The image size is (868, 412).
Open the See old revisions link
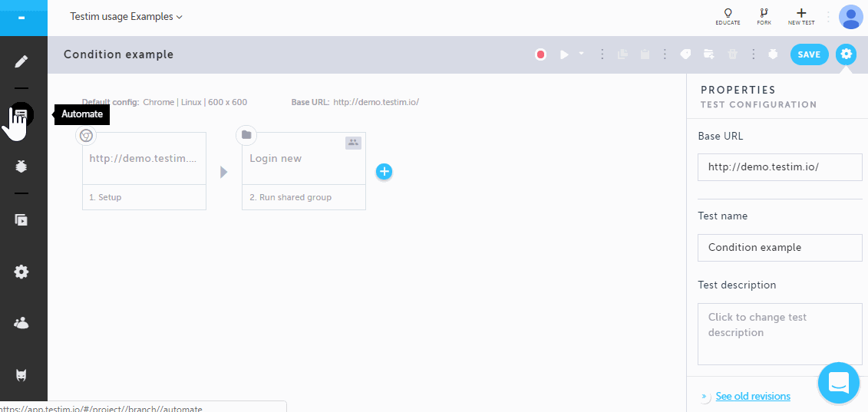(753, 396)
